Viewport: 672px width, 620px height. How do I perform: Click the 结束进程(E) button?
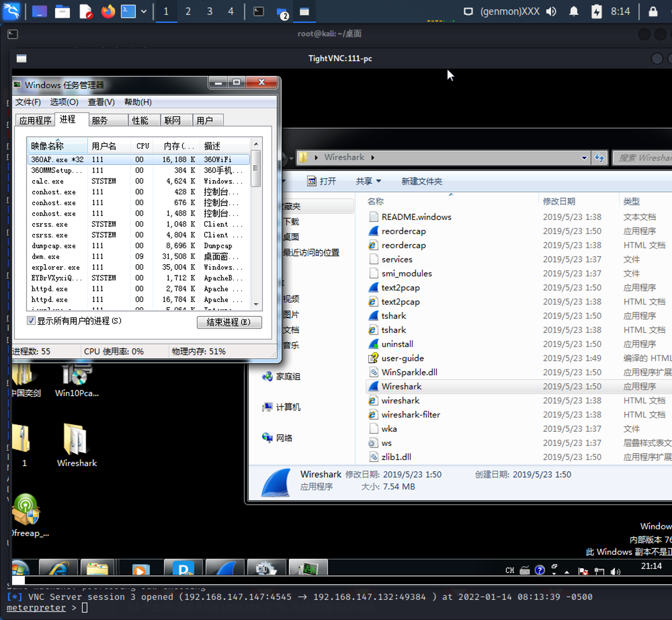pyautogui.click(x=229, y=322)
